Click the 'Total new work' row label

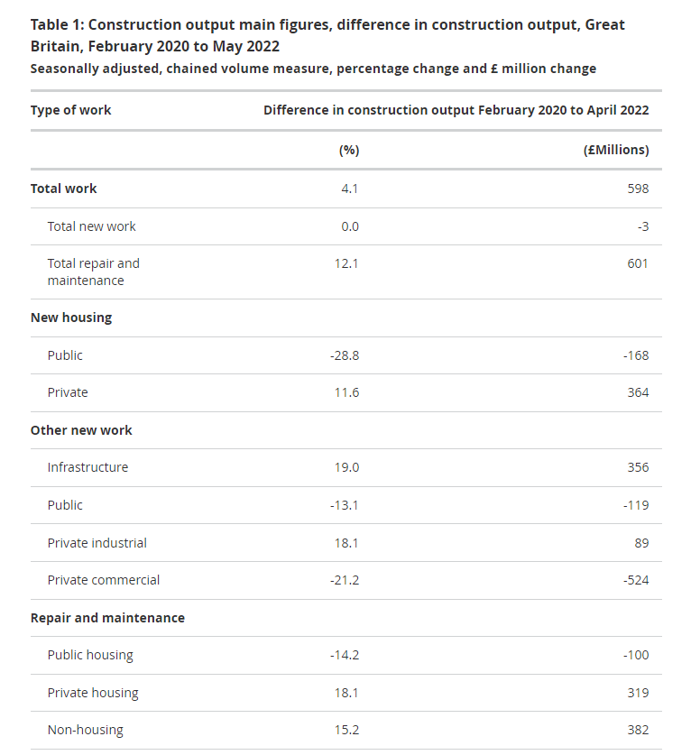[x=91, y=226]
